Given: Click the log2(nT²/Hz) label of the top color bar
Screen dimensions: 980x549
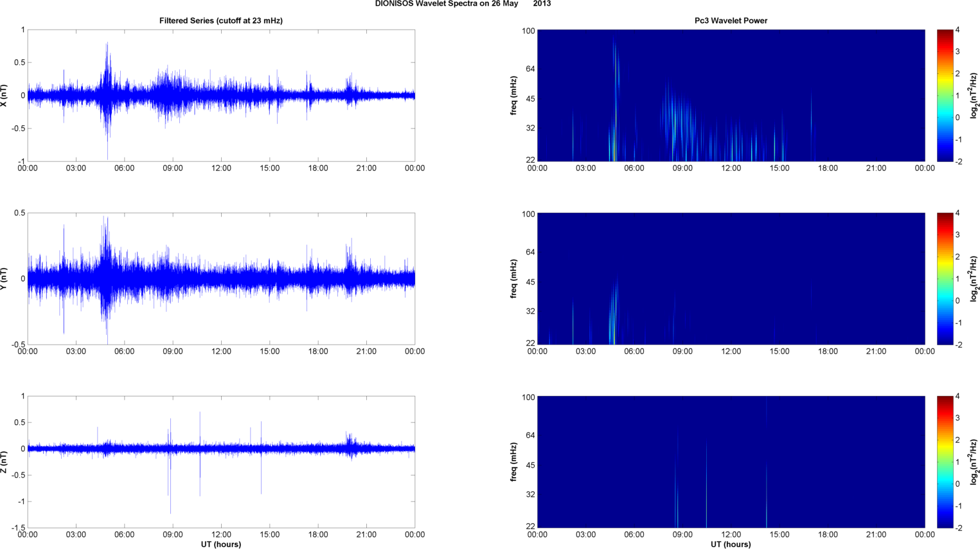Looking at the screenshot, I should (974, 96).
